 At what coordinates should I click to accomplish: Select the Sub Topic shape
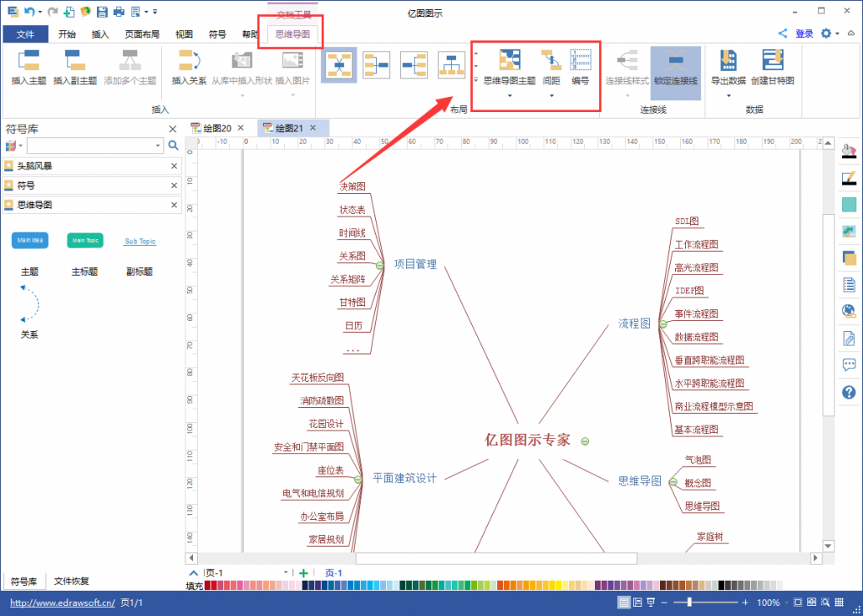pos(140,241)
